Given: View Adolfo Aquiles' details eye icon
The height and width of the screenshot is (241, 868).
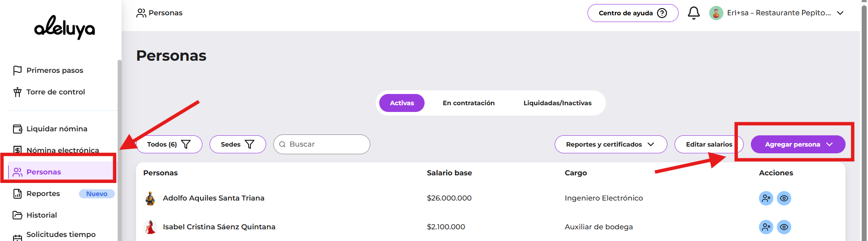Looking at the screenshot, I should tap(784, 198).
